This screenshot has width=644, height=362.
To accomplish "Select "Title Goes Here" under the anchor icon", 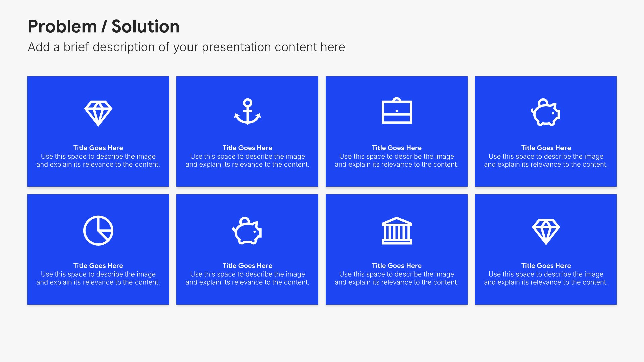I will pyautogui.click(x=248, y=148).
